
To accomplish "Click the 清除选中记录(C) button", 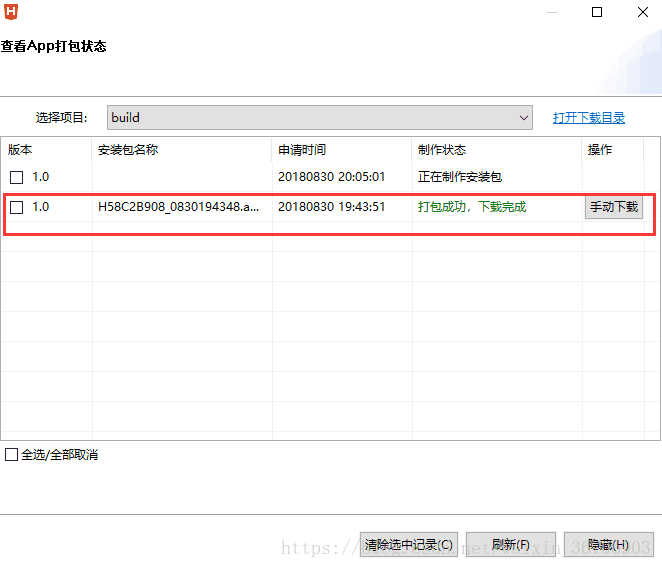I will (x=409, y=544).
